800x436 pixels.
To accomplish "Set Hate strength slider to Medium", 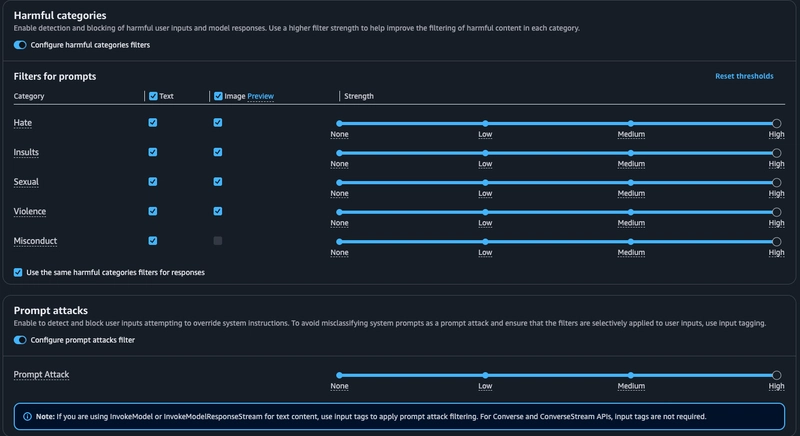I will click(x=630, y=123).
